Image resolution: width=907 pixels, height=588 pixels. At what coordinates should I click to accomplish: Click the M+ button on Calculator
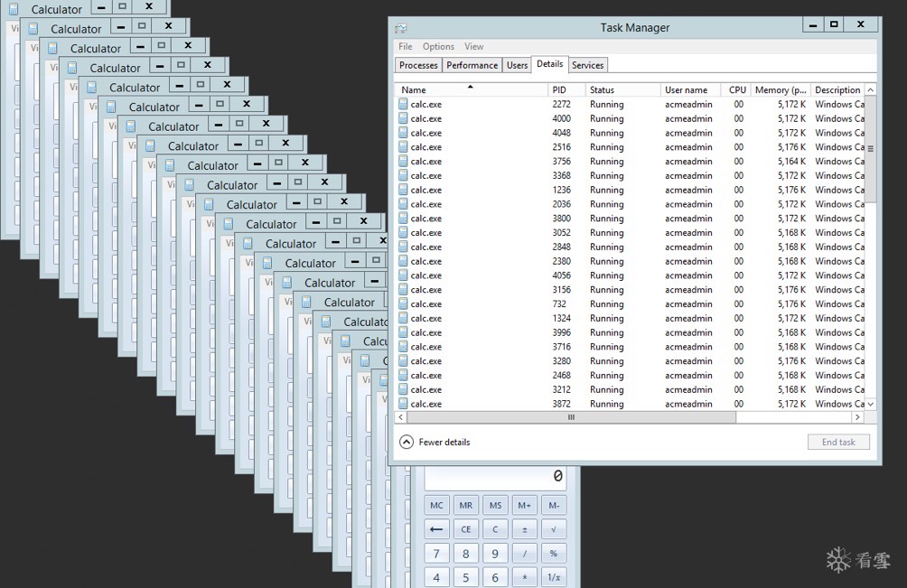click(525, 505)
